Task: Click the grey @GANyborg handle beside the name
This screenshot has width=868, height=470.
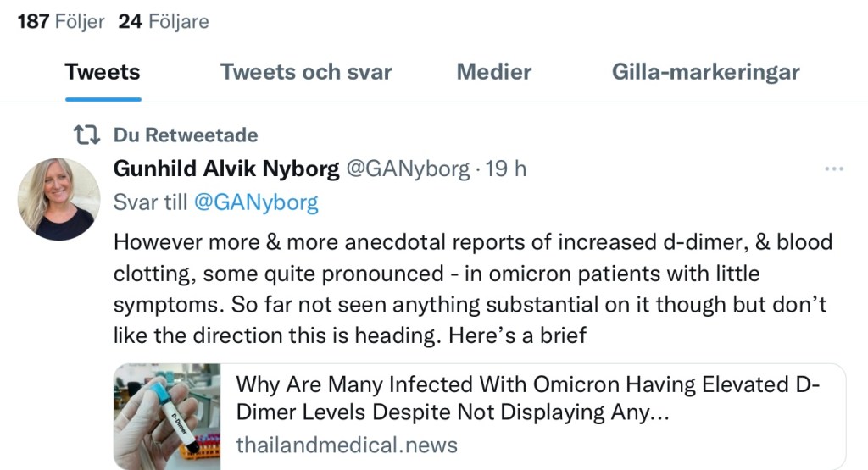Action: tap(406, 169)
